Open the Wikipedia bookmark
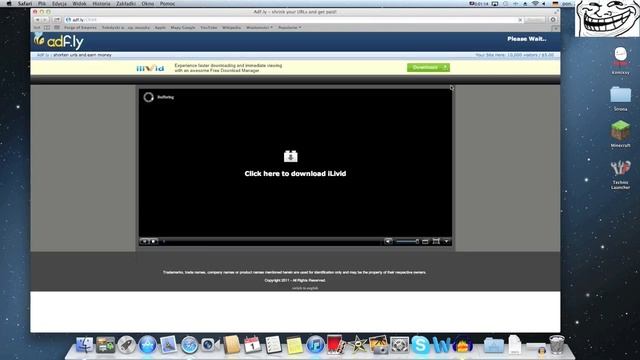Image resolution: width=640 pixels, height=360 pixels. click(x=231, y=27)
